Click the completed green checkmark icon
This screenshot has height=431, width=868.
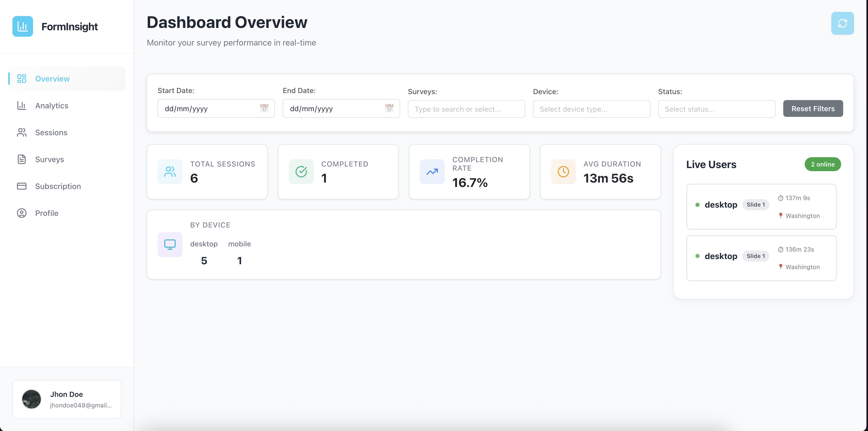[301, 171]
